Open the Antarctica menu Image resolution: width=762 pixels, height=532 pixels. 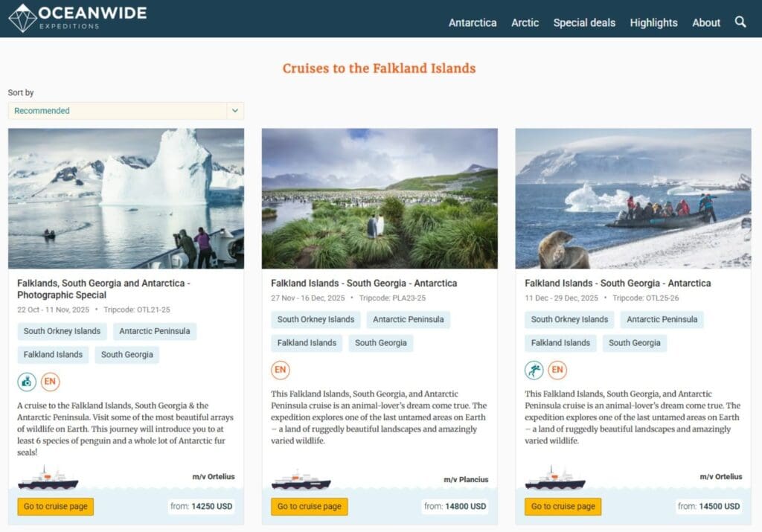point(472,22)
